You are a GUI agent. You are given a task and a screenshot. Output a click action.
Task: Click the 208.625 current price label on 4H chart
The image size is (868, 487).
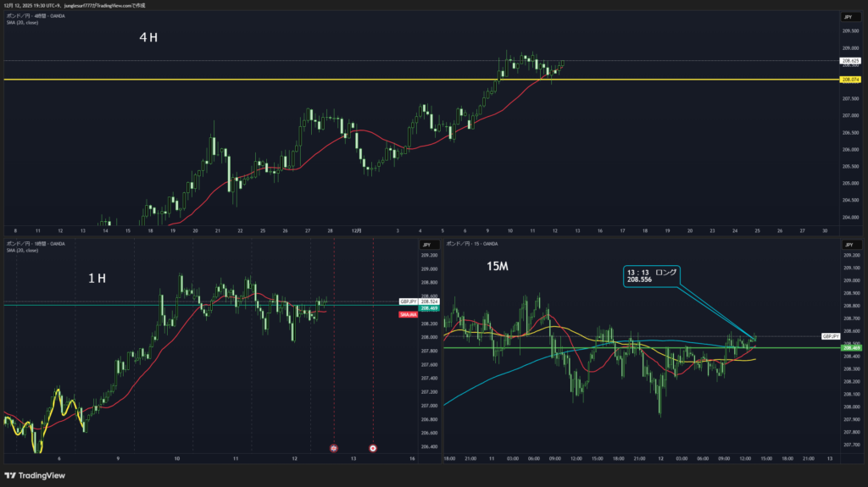tap(849, 61)
